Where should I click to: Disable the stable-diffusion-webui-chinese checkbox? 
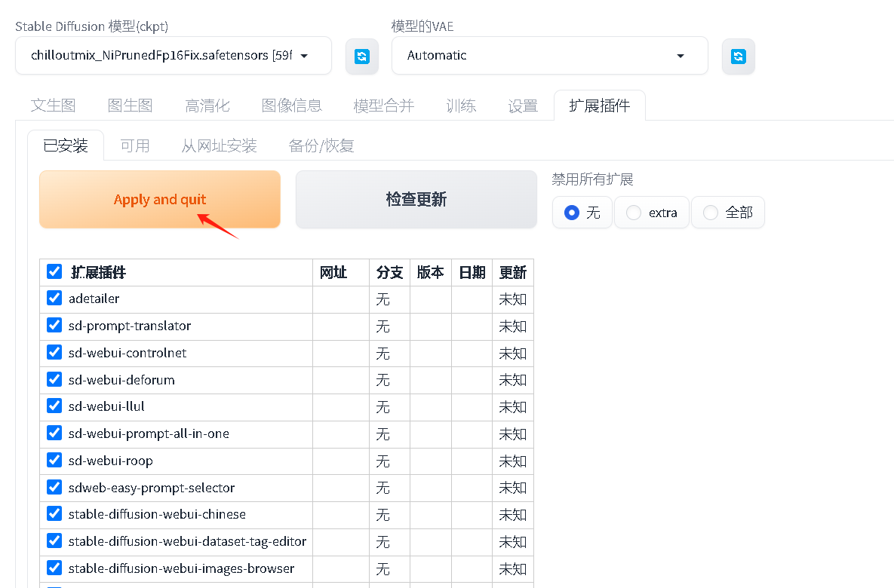(x=54, y=514)
